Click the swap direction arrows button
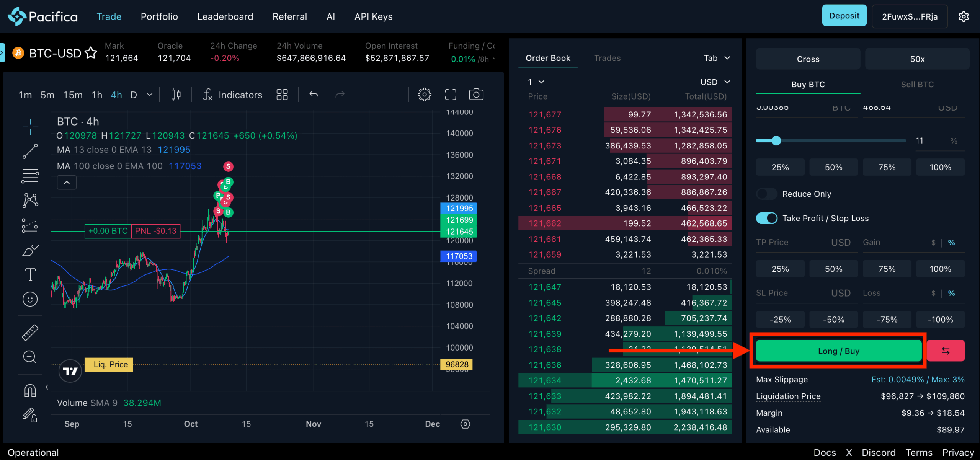980x460 pixels. 945,351
